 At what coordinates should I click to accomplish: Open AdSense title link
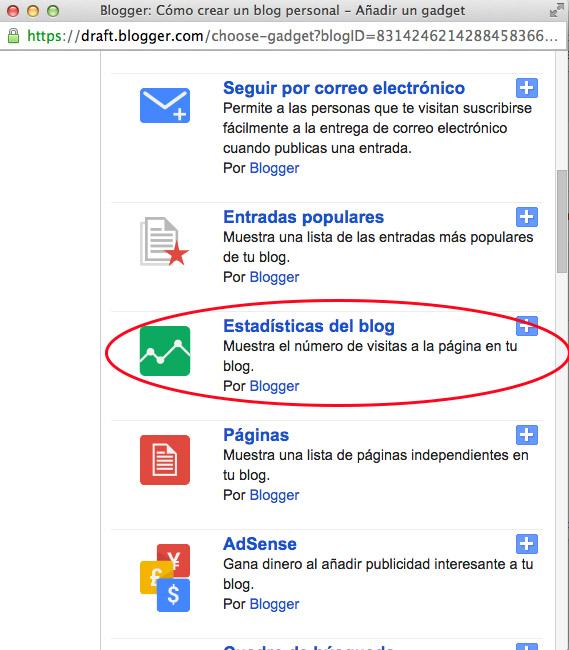[260, 544]
